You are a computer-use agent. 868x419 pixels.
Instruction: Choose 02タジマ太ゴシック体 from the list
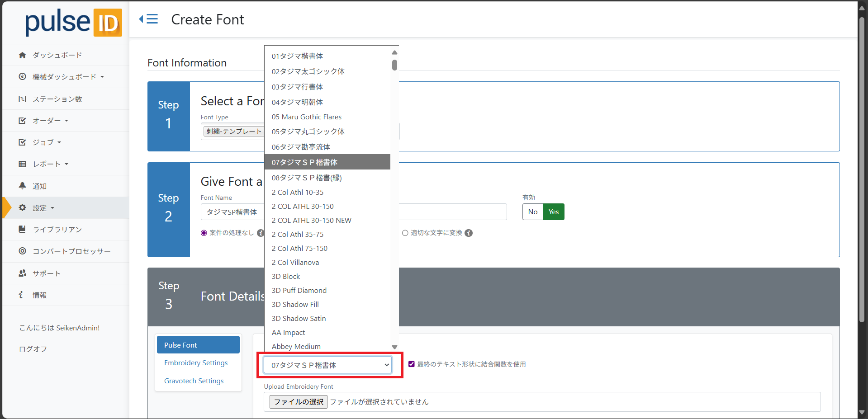(x=327, y=71)
